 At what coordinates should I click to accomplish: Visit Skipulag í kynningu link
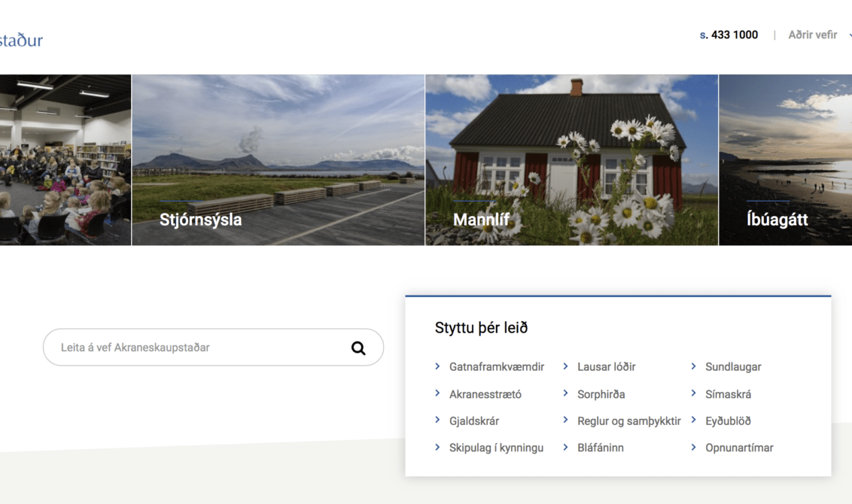(496, 448)
